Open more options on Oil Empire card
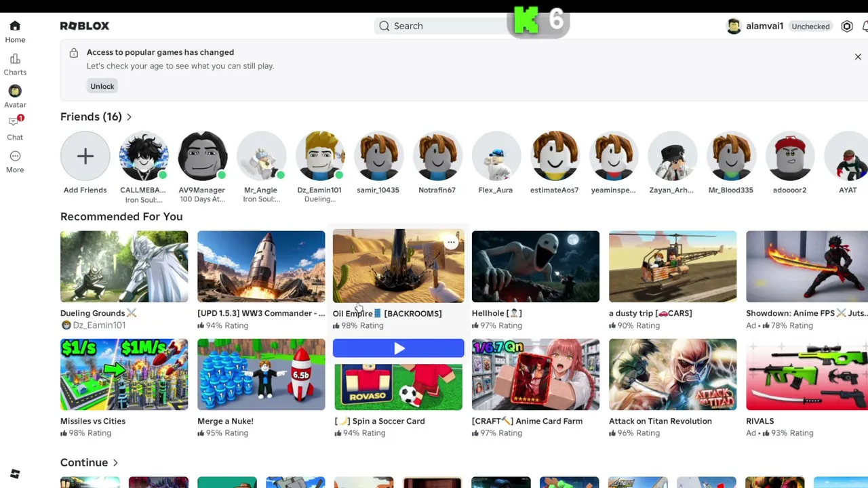Image resolution: width=868 pixels, height=488 pixels. tap(451, 242)
